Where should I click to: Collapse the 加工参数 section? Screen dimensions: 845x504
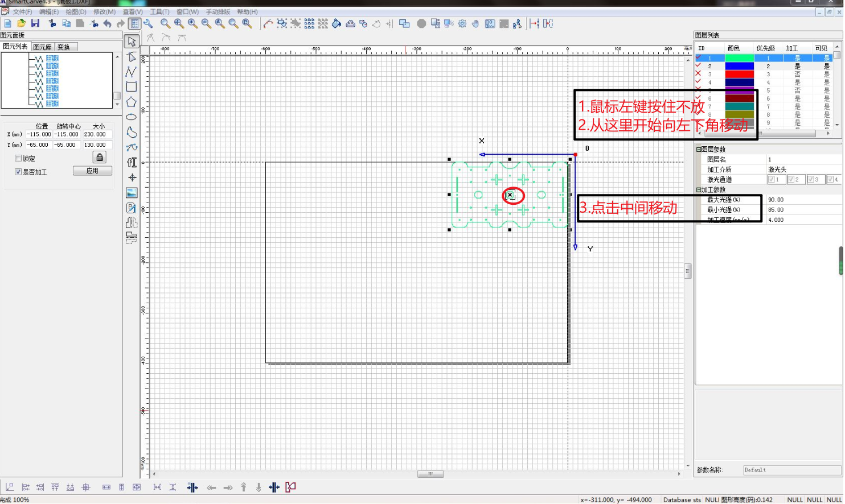click(699, 190)
